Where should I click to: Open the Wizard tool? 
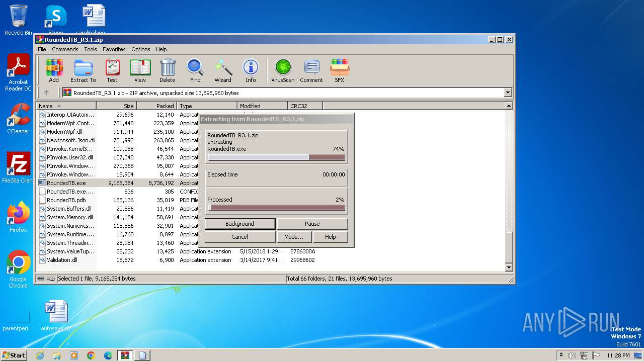pos(223,70)
